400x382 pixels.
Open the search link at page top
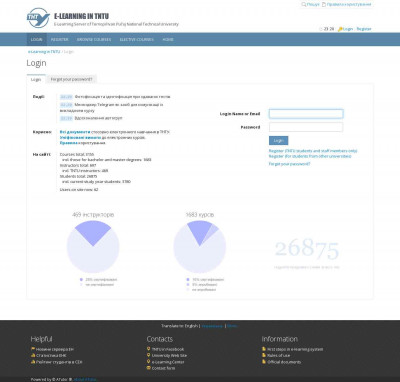coord(313,4)
